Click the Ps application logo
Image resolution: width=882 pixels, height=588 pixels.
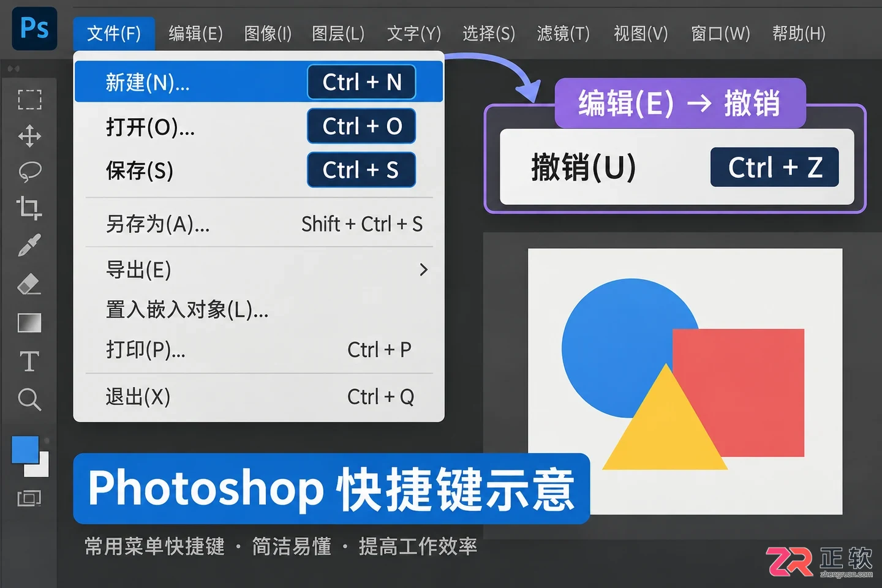[x=34, y=28]
